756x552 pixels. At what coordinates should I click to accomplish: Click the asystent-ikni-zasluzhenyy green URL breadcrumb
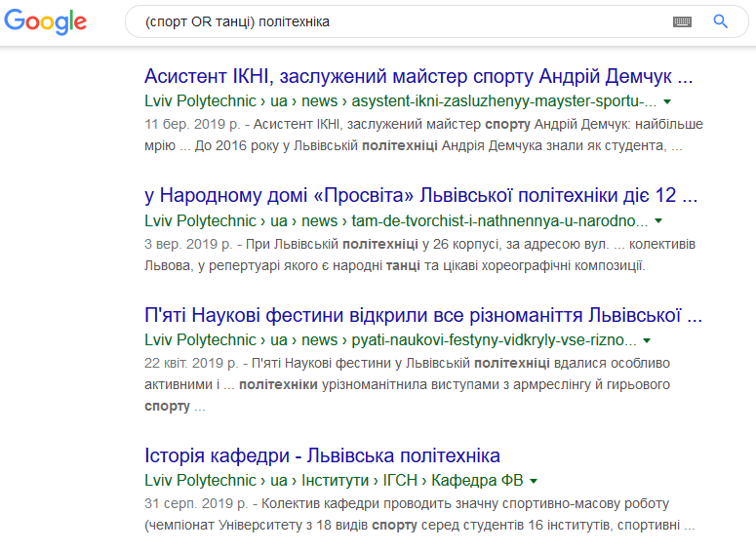(400, 101)
